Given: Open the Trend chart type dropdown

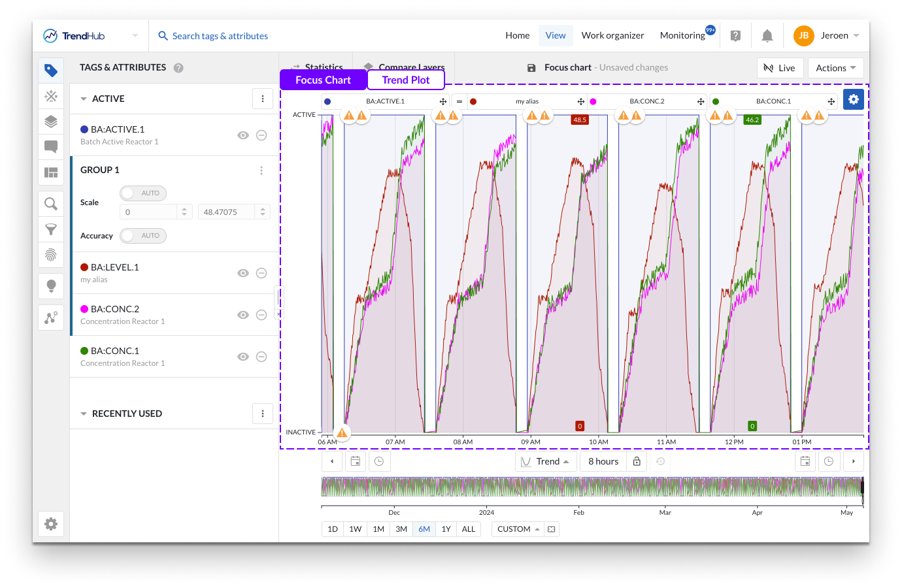Looking at the screenshot, I should (546, 461).
